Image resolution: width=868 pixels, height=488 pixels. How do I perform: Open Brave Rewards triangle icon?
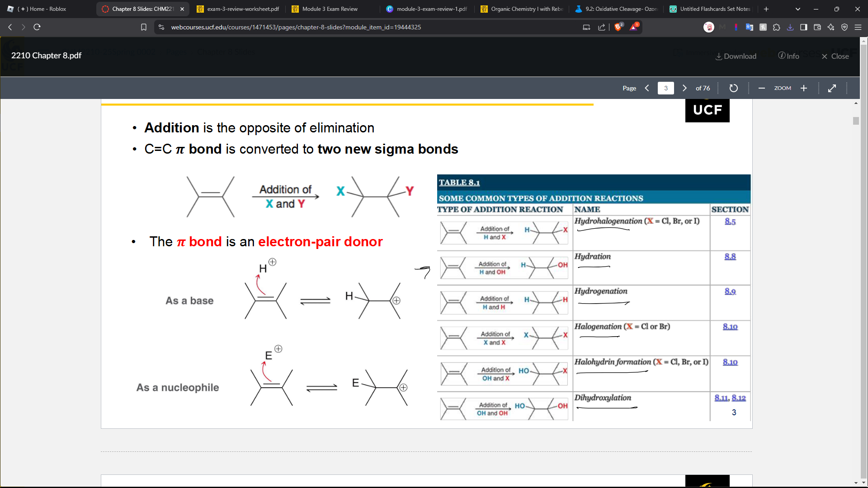(x=634, y=27)
